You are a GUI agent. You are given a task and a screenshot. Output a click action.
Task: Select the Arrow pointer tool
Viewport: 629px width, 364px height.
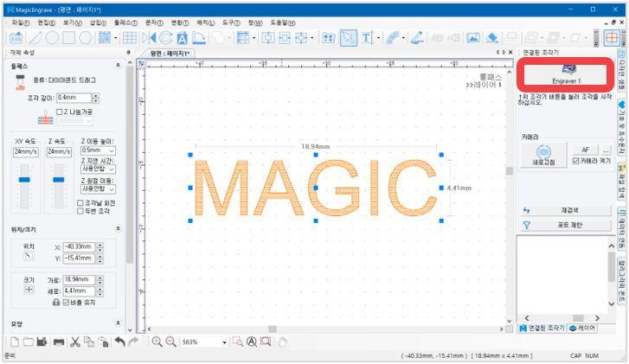pos(349,38)
